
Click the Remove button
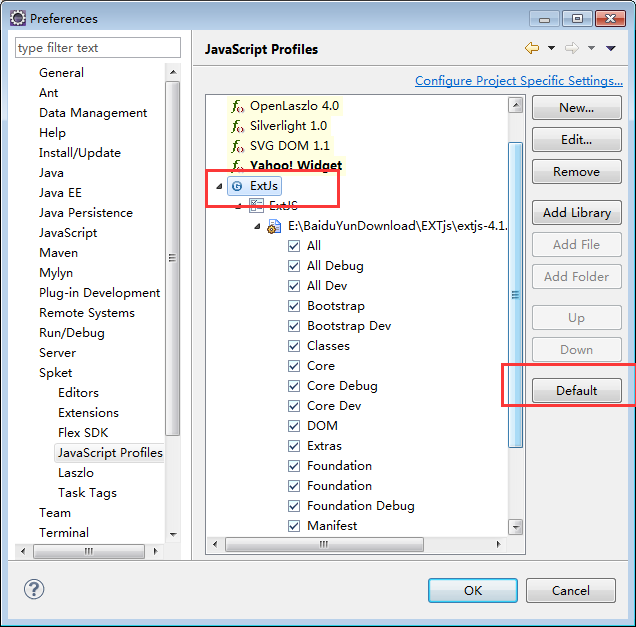pos(576,172)
